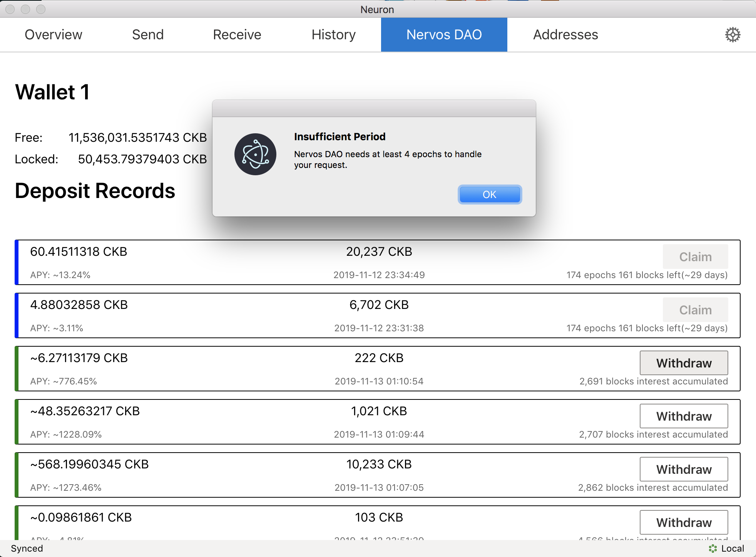Withdraw the 1,021 CKB deposit
The height and width of the screenshot is (557, 756).
(684, 416)
